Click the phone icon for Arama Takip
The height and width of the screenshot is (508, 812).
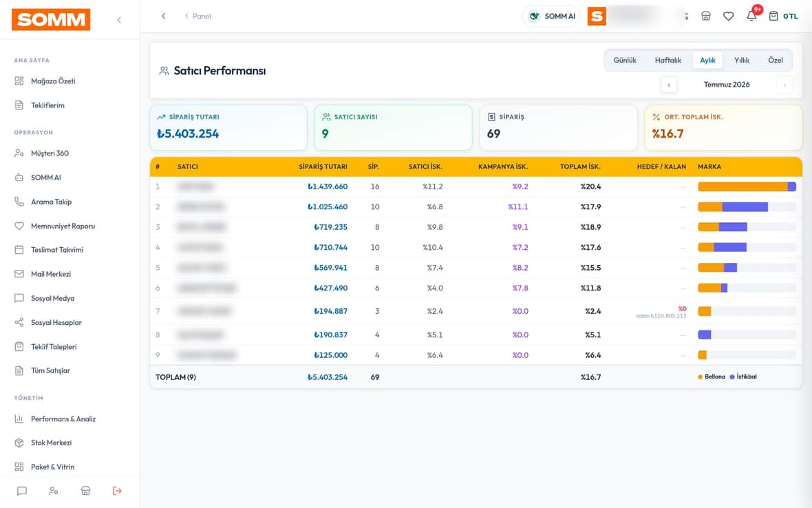tap(19, 202)
